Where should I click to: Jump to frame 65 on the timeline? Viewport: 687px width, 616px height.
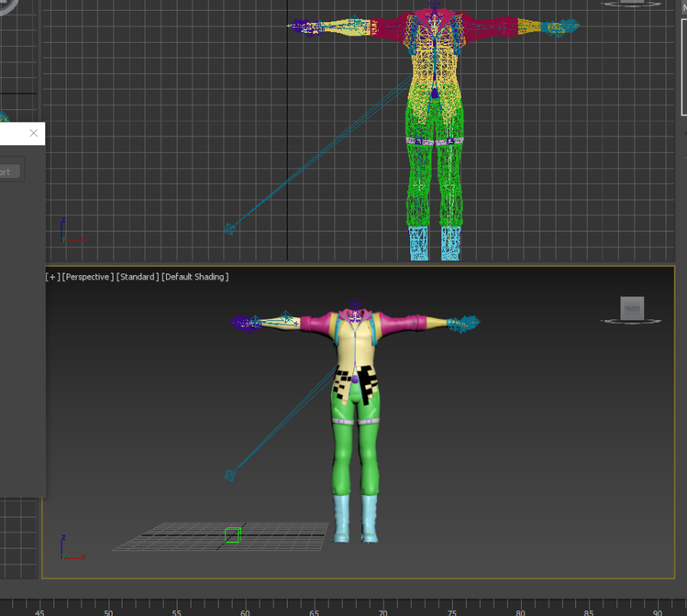click(314, 612)
